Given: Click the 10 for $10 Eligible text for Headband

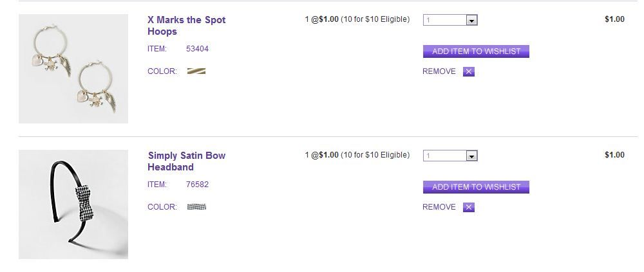Looking at the screenshot, I should click(x=375, y=155).
